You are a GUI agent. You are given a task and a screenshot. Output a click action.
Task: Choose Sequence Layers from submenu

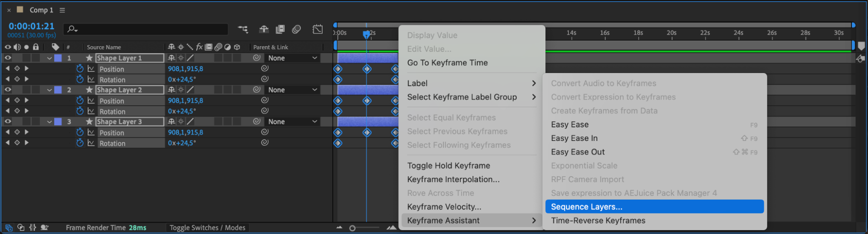(586, 207)
